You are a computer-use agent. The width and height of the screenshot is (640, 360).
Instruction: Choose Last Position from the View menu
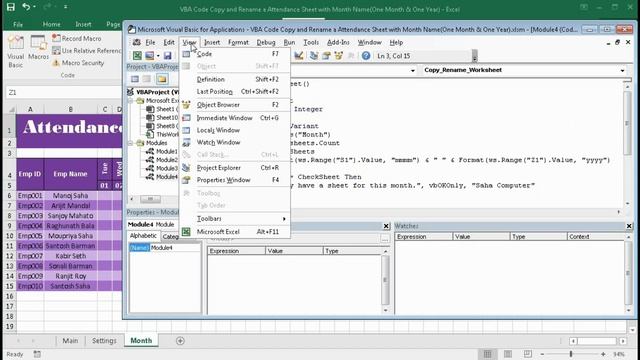[236, 91]
